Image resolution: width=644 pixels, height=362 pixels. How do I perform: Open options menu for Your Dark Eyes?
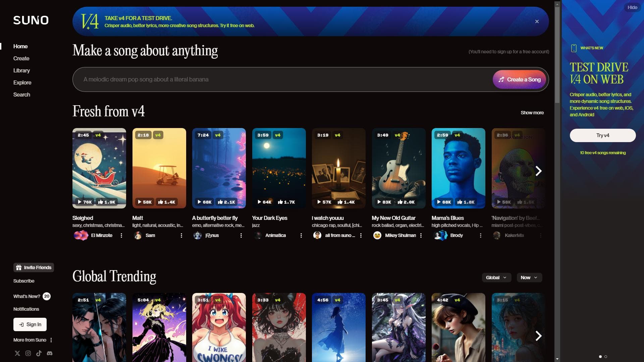[x=301, y=236]
